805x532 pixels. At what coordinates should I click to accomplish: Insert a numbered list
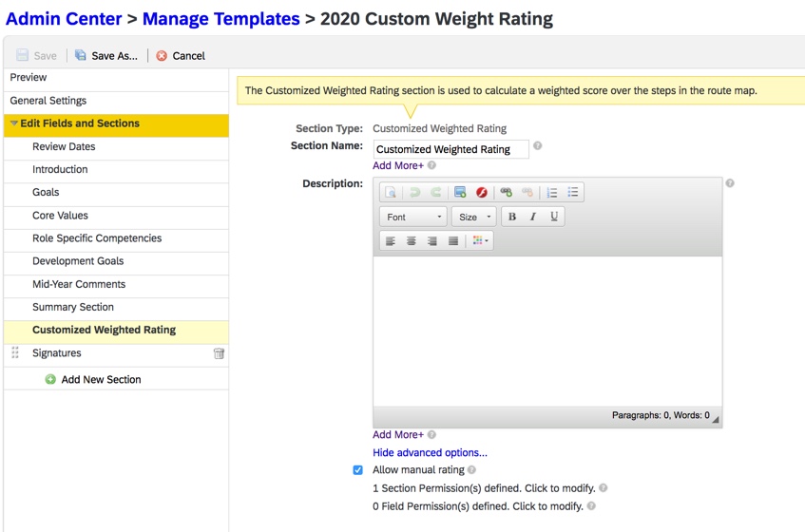(552, 193)
